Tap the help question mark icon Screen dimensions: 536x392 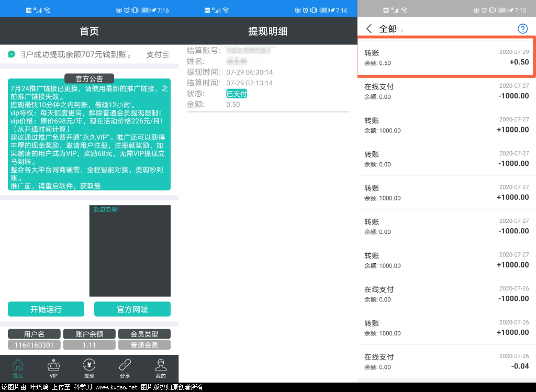coord(522,29)
